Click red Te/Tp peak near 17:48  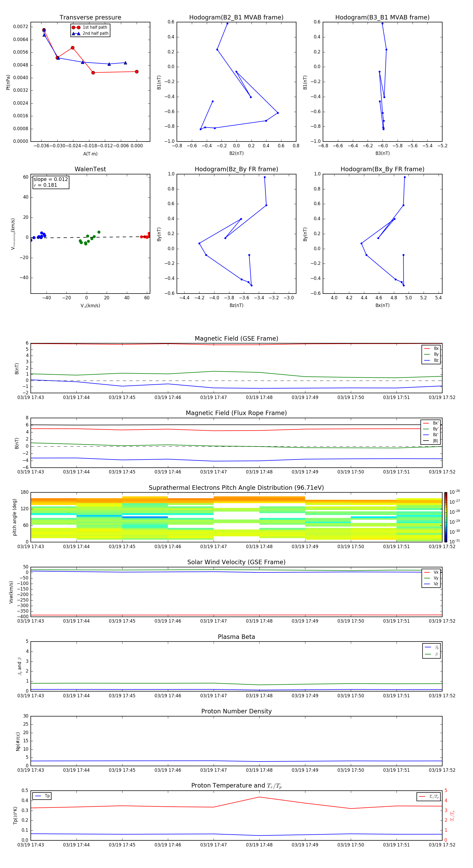point(259,797)
